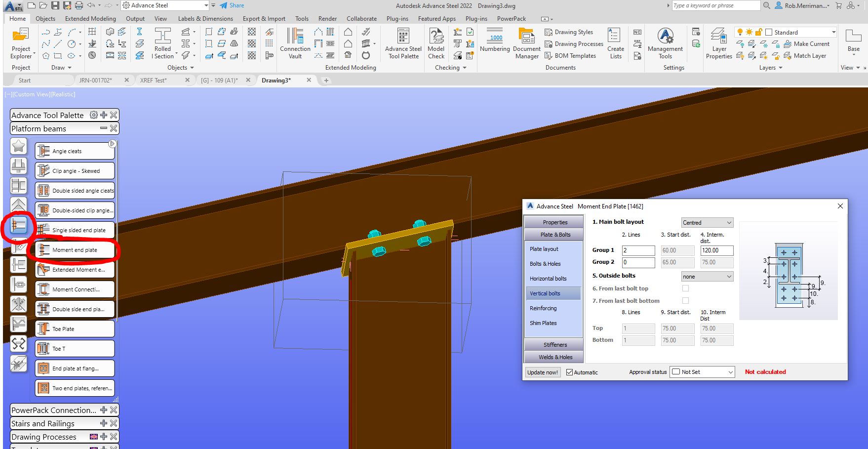The width and height of the screenshot is (868, 449).
Task: Choose End plate at flange connection
Action: tap(75, 368)
